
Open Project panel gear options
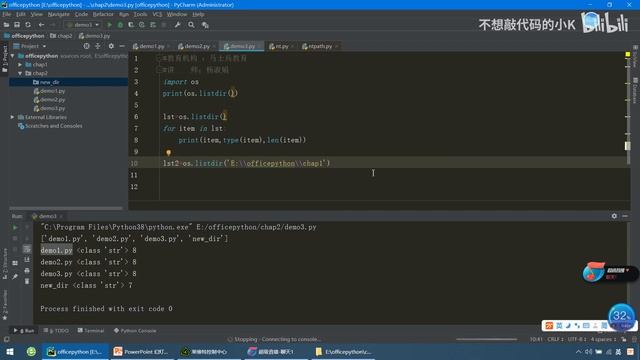[x=111, y=46]
